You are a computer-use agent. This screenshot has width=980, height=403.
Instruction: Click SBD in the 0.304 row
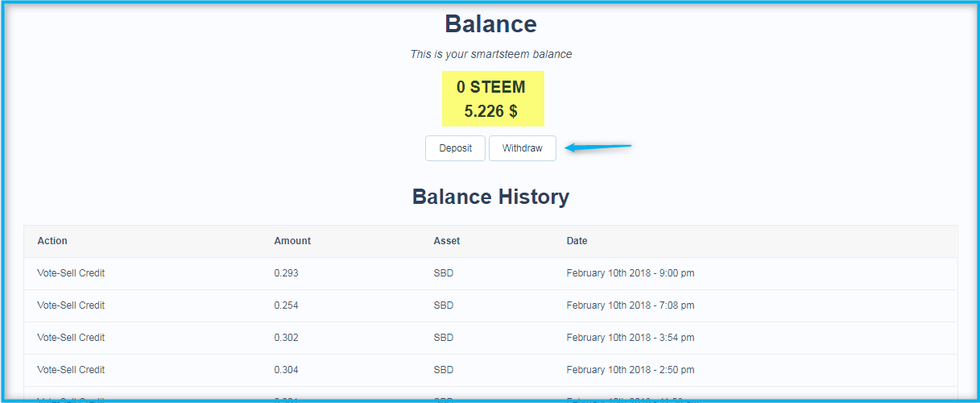click(x=444, y=370)
